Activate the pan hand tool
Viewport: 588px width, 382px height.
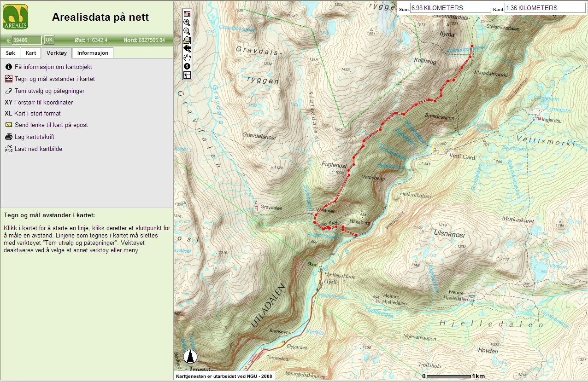click(187, 57)
